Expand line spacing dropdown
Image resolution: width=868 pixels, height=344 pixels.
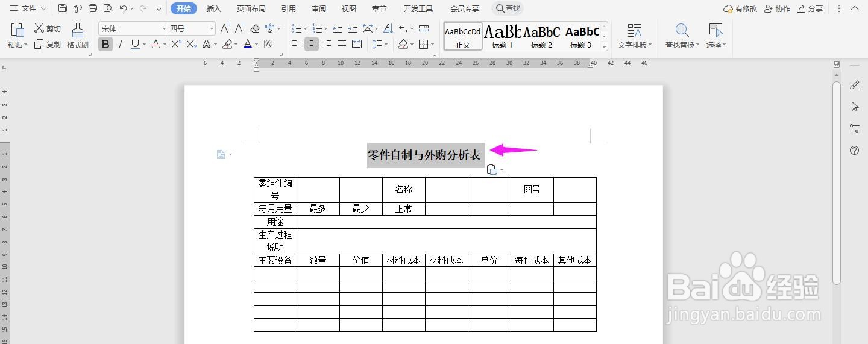387,44
